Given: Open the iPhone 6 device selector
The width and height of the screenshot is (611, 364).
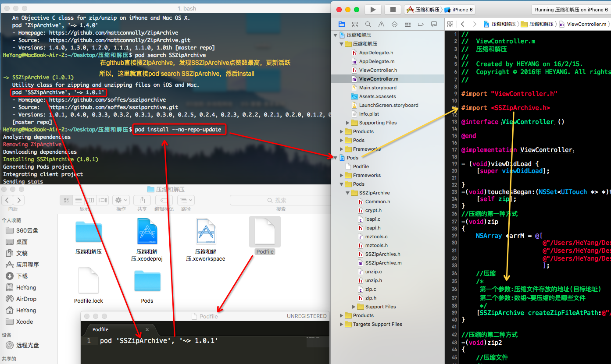Looking at the screenshot, I should point(459,10).
